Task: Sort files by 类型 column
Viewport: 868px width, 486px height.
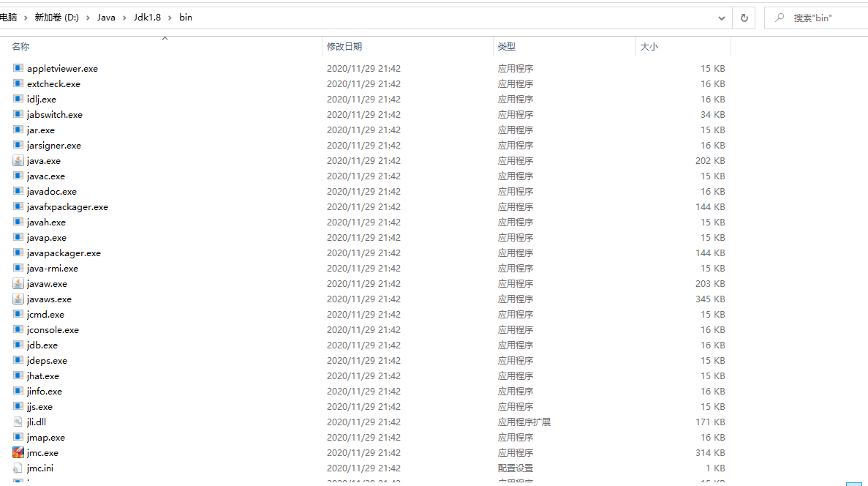Action: pyautogui.click(x=507, y=47)
